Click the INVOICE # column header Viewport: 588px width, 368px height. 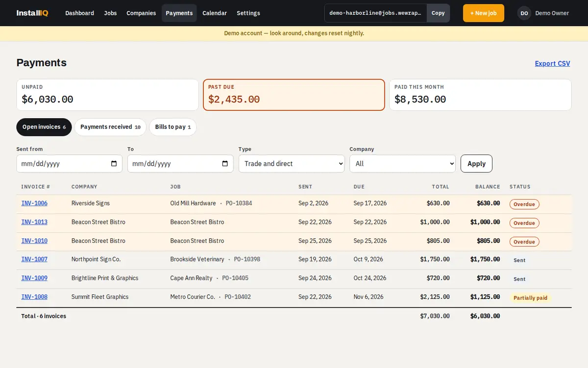[36, 187]
